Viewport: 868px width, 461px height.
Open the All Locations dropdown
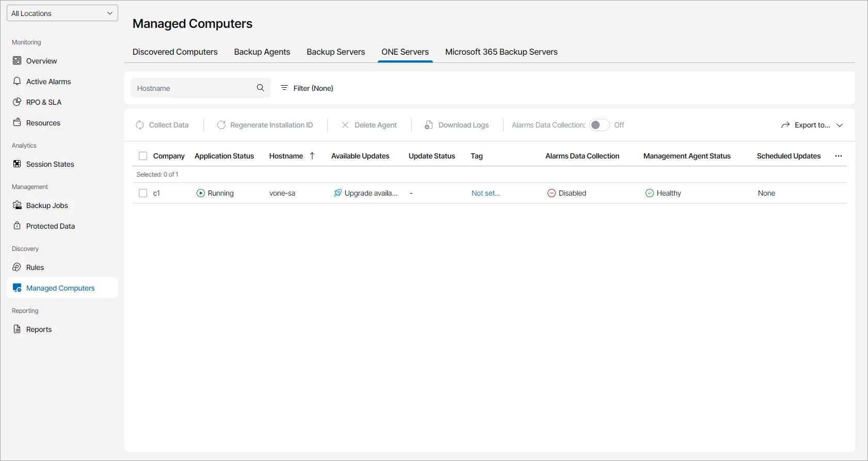click(x=62, y=13)
